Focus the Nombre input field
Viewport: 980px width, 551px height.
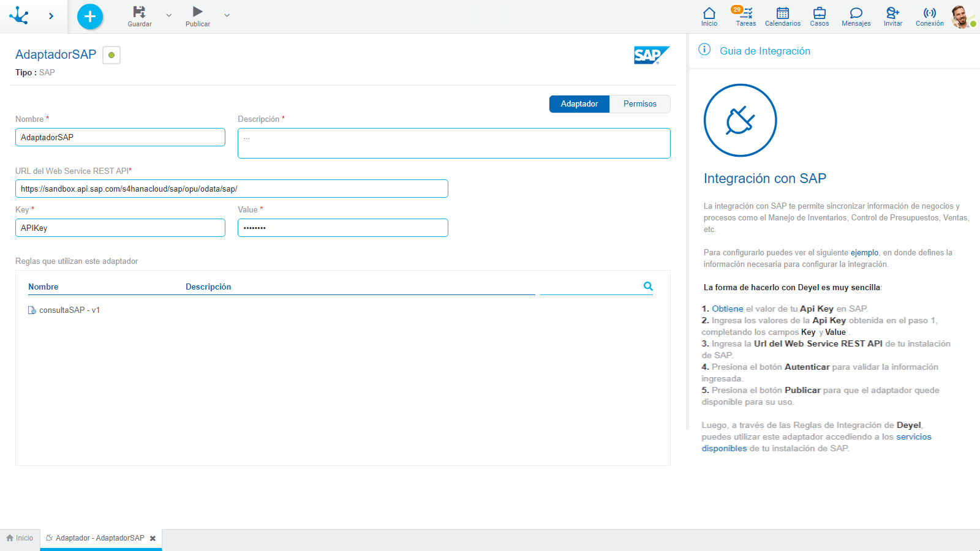120,137
